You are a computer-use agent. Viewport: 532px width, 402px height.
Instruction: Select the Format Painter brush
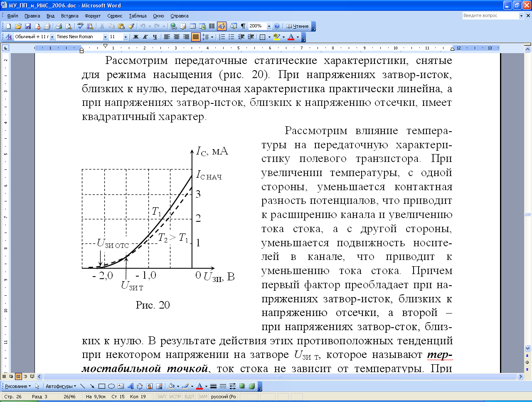(x=131, y=26)
